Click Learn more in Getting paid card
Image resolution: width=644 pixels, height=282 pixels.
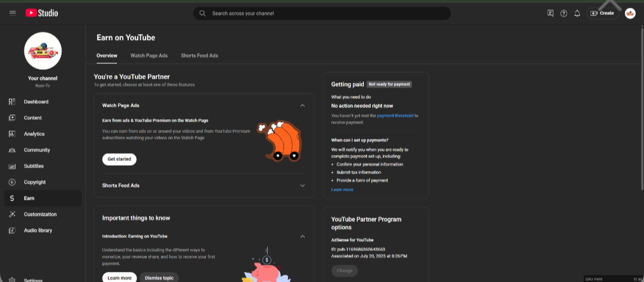click(x=342, y=190)
